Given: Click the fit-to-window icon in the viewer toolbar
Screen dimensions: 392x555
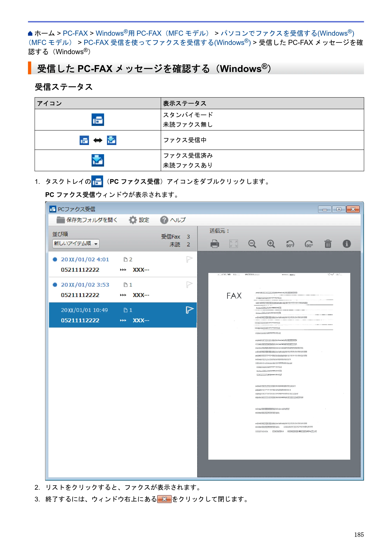Looking at the screenshot, I should coord(233,244).
